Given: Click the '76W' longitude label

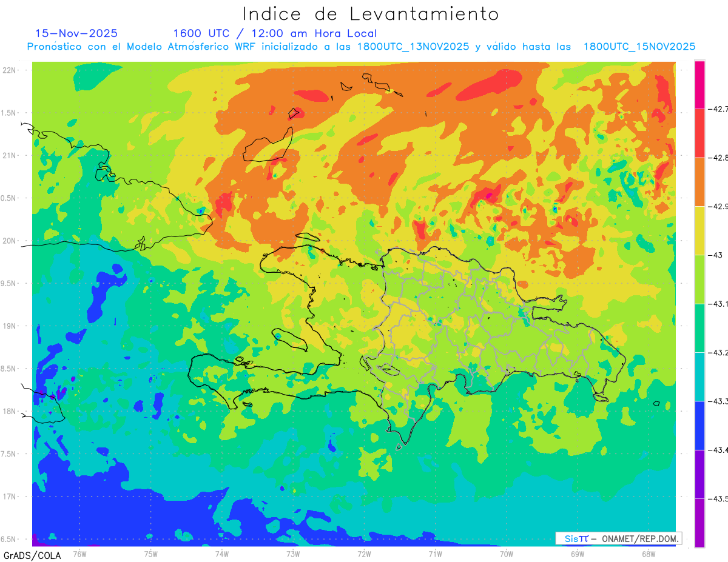Looking at the screenshot, I should click(x=79, y=554).
